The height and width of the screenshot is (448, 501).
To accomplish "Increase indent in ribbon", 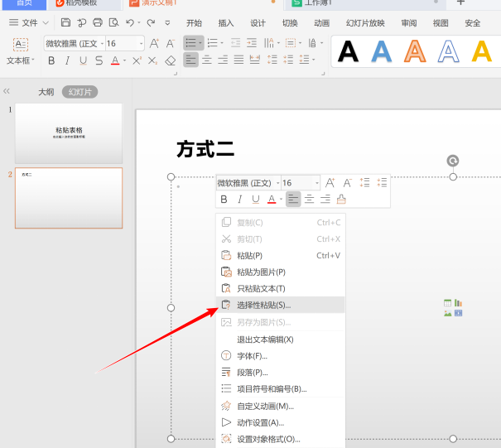I will point(252,43).
